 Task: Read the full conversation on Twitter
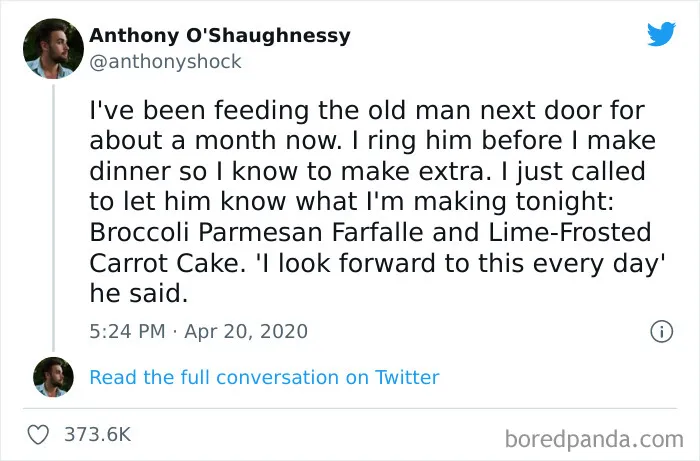coord(264,378)
